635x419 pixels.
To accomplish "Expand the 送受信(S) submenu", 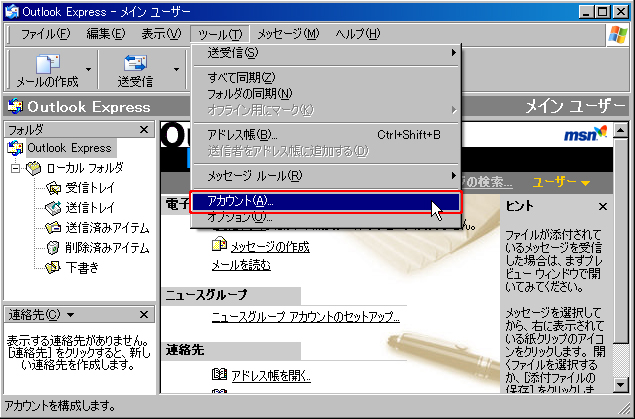I will (x=326, y=53).
